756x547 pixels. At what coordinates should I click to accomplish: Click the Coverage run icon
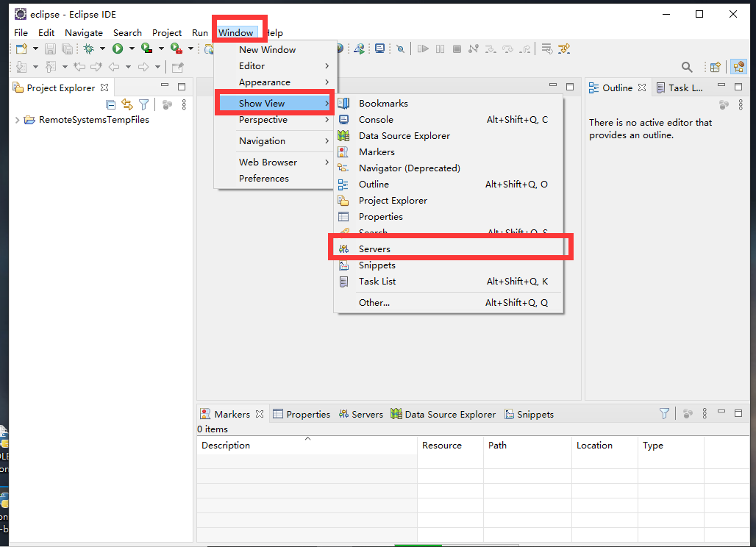tap(146, 49)
